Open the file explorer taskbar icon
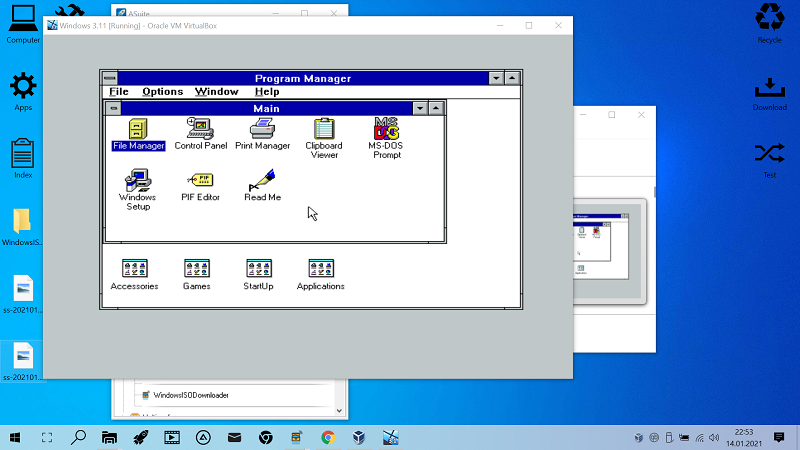The width and height of the screenshot is (800, 450). tap(109, 437)
